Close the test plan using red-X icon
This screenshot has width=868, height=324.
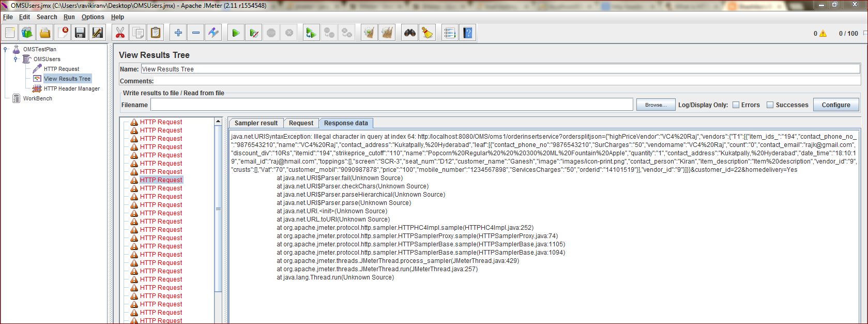pyautogui.click(x=63, y=33)
